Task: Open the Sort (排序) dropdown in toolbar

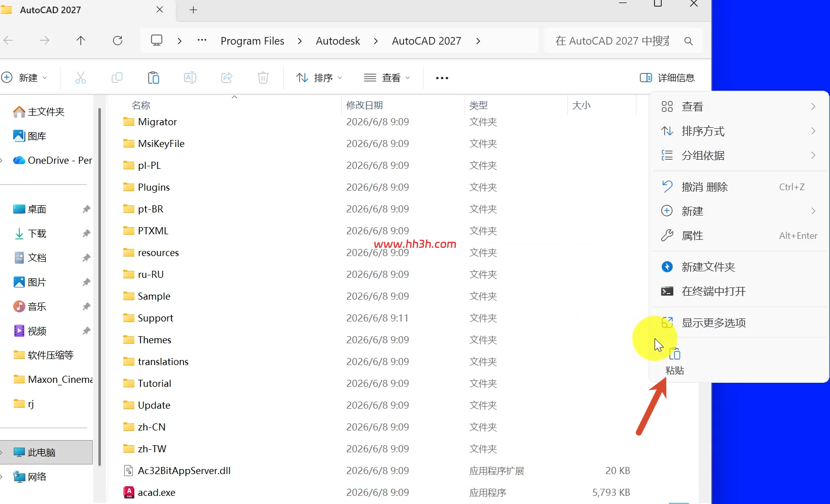Action: point(319,78)
